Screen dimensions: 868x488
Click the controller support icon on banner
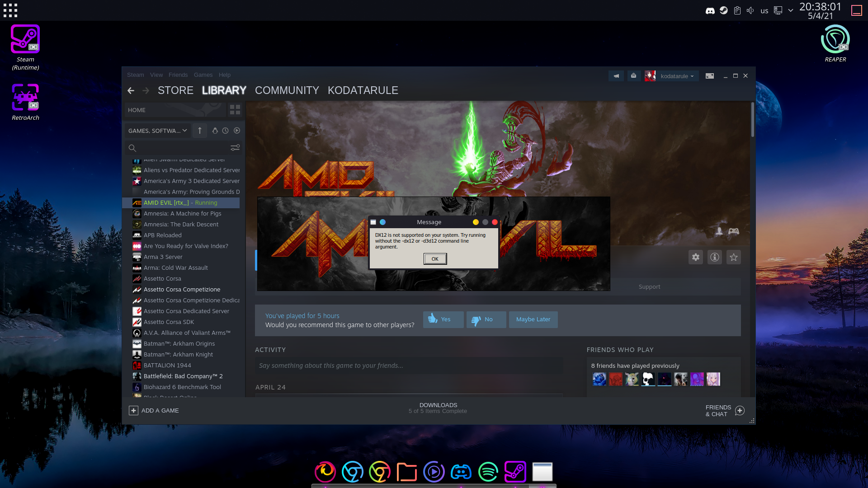(x=734, y=231)
